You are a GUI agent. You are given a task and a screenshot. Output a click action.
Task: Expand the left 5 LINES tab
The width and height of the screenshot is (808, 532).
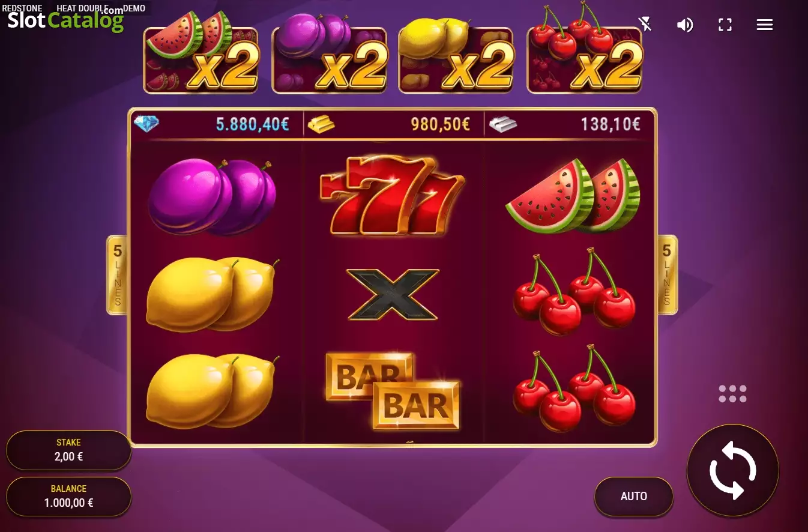click(x=117, y=274)
